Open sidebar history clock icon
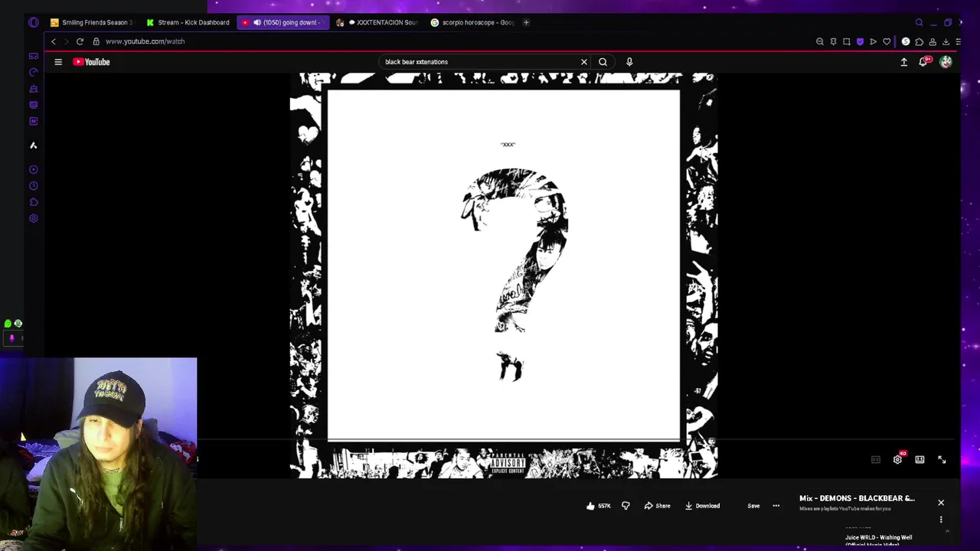980x551 pixels. 34,186
